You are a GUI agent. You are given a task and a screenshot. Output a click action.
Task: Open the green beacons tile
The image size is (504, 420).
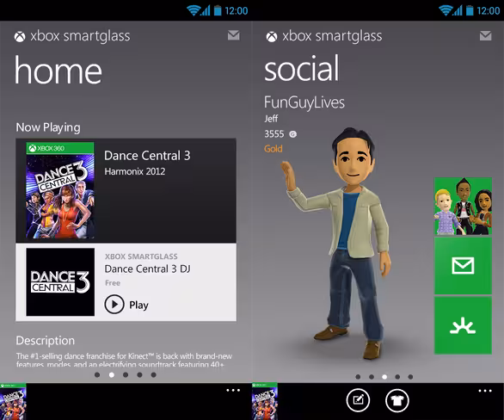point(463,325)
